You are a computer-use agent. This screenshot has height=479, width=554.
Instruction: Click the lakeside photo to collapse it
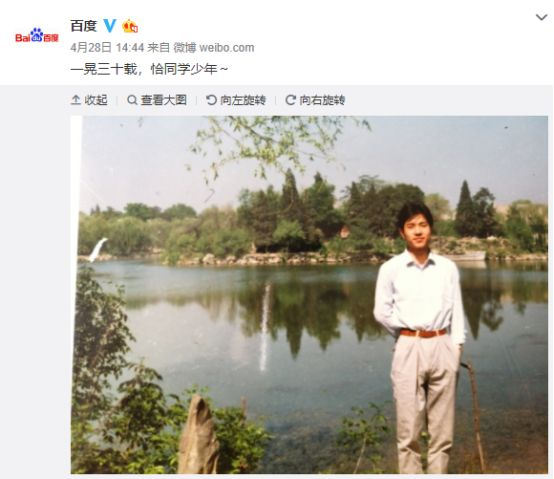point(309,295)
